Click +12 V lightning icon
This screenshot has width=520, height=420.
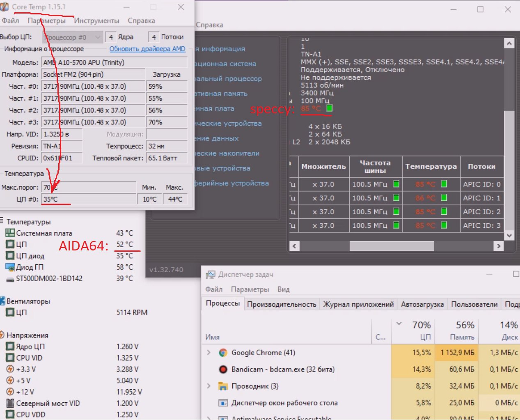tap(10, 392)
